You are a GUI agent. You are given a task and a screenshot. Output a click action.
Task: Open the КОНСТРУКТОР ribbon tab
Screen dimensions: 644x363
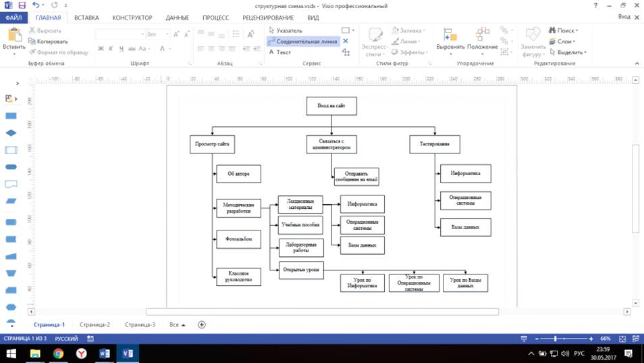coord(132,18)
